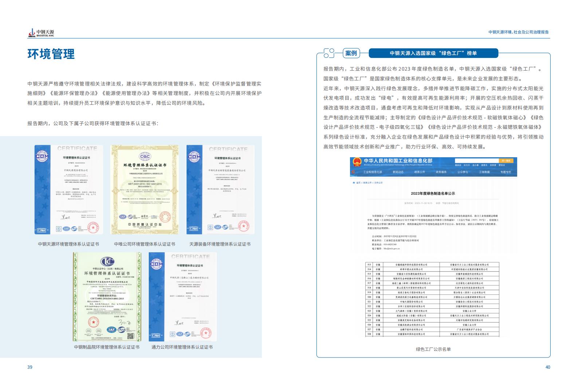Click the QR code on 中钢制品院 certificate
The image size is (578, 392).
(131, 335)
